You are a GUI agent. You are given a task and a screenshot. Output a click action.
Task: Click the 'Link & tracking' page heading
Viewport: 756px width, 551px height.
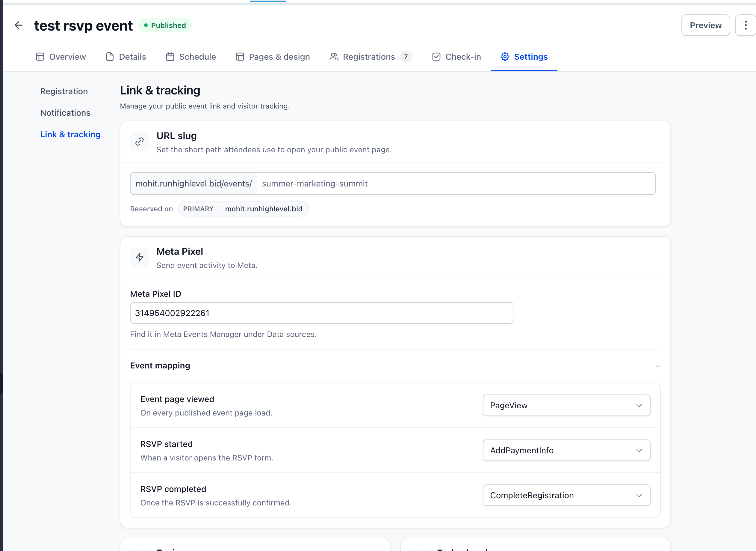click(160, 91)
